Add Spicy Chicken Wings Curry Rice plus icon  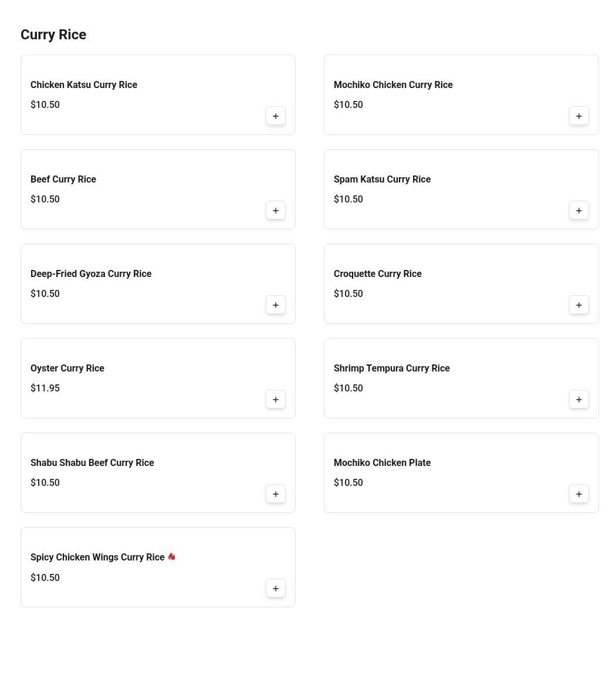click(x=276, y=589)
